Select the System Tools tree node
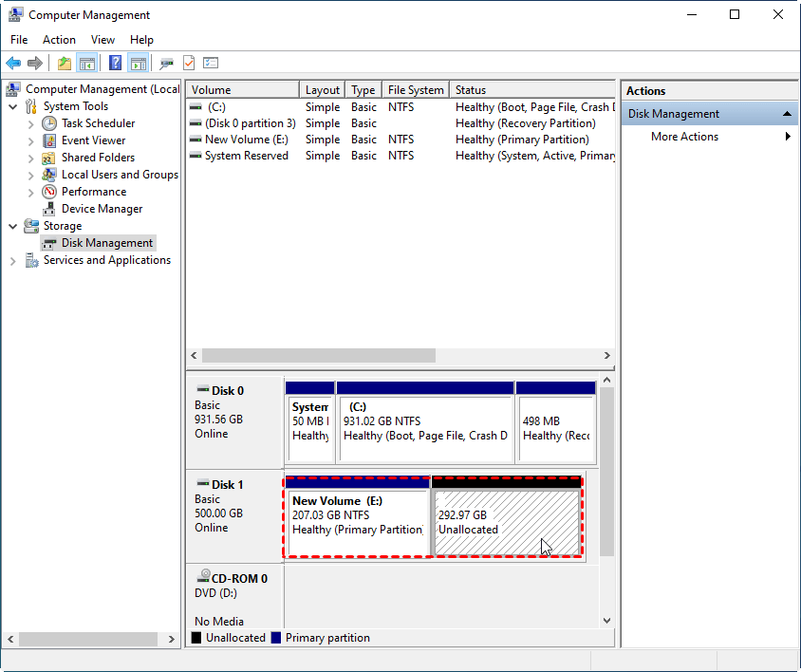Image resolution: width=801 pixels, height=672 pixels. [x=76, y=106]
